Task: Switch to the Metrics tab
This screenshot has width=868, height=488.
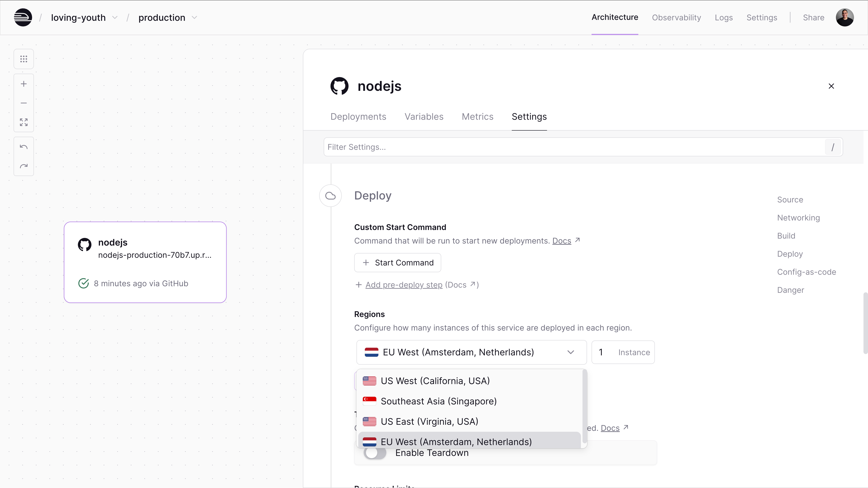Action: (477, 117)
